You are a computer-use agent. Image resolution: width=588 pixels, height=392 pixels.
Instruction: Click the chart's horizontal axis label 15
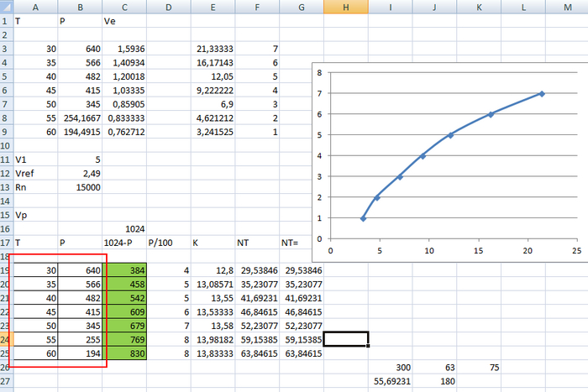point(478,251)
